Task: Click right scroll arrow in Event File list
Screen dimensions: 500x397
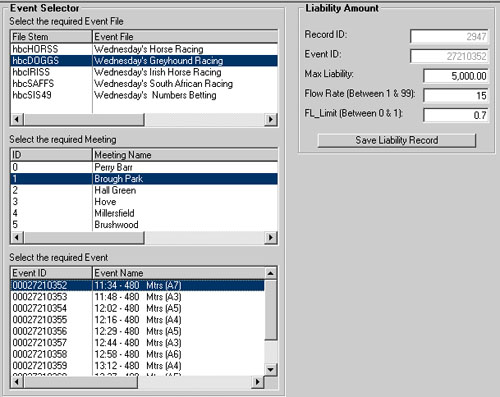Action: 270,119
